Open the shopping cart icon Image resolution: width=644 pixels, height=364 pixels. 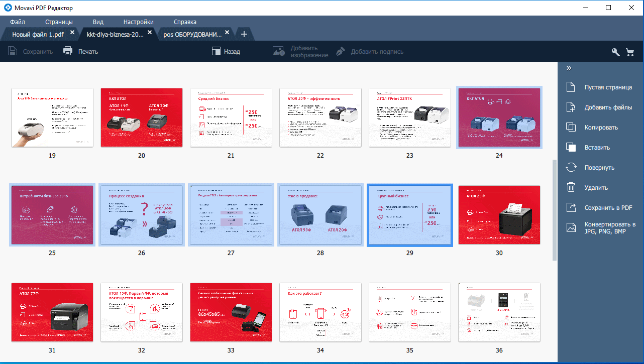[630, 52]
